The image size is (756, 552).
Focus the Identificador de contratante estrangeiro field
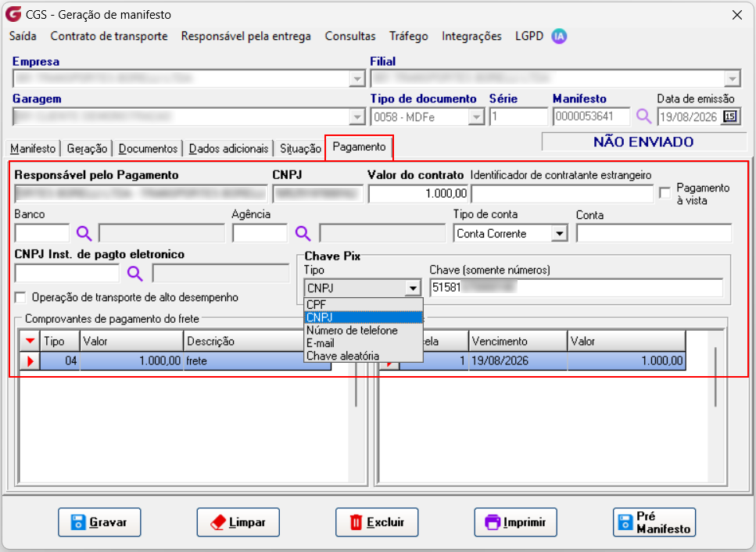[x=562, y=194]
